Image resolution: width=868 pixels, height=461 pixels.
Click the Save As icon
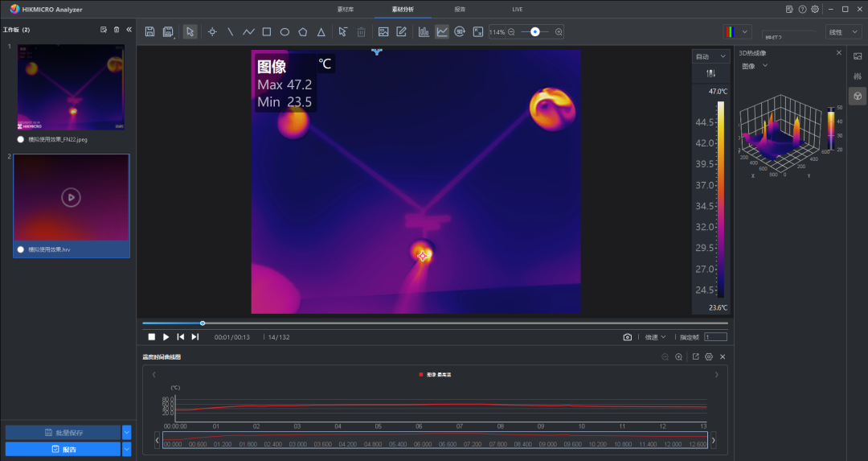tap(168, 31)
